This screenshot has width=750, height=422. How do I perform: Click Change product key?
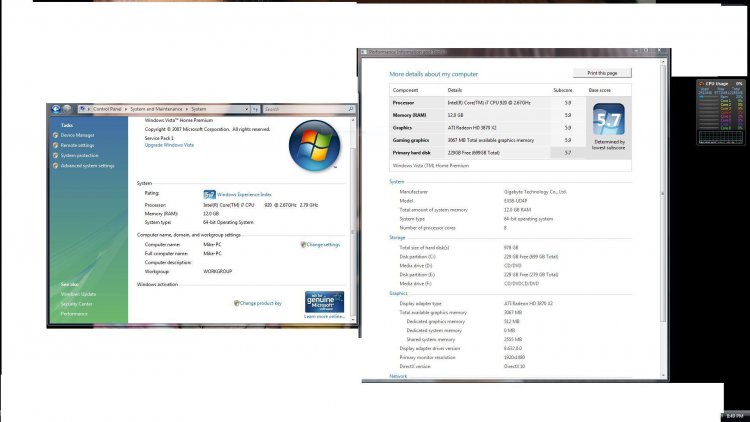261,303
